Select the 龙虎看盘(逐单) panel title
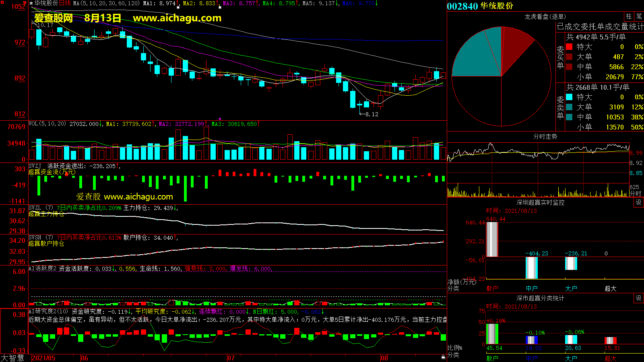644x362 pixels. click(545, 16)
